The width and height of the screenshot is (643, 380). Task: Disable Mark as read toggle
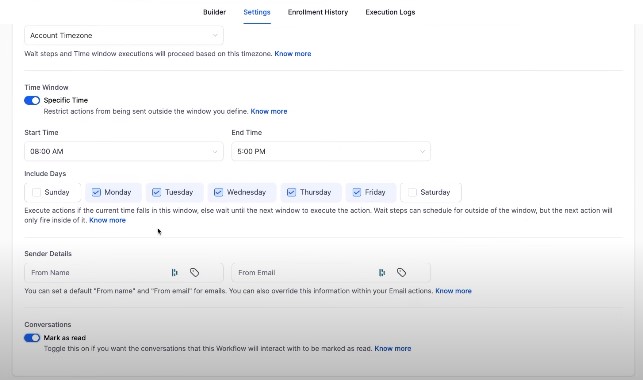coord(32,338)
